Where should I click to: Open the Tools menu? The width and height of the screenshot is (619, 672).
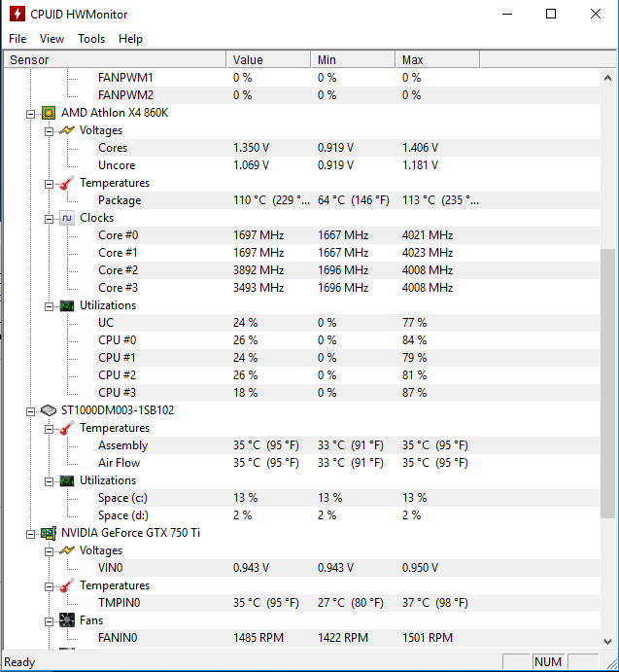tap(91, 39)
